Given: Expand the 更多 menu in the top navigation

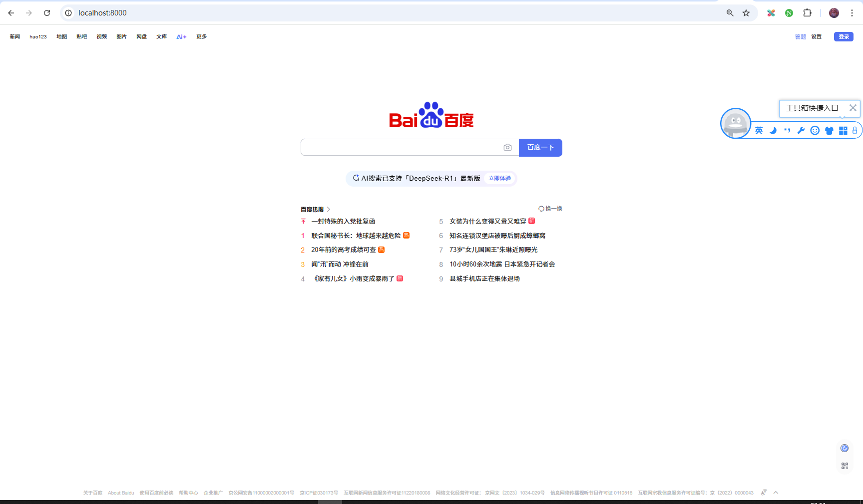Looking at the screenshot, I should click(202, 37).
